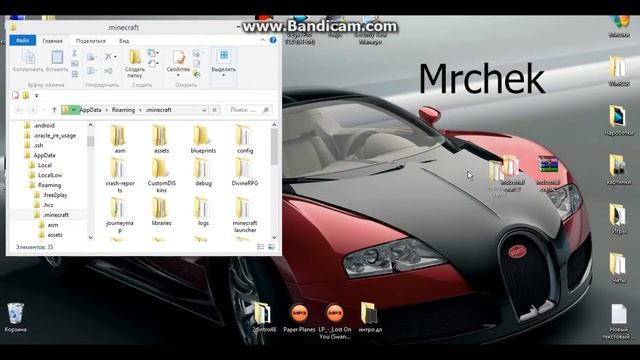The width and height of the screenshot is (640, 360).
Task: Select the journeymap folder
Action: pos(120,216)
